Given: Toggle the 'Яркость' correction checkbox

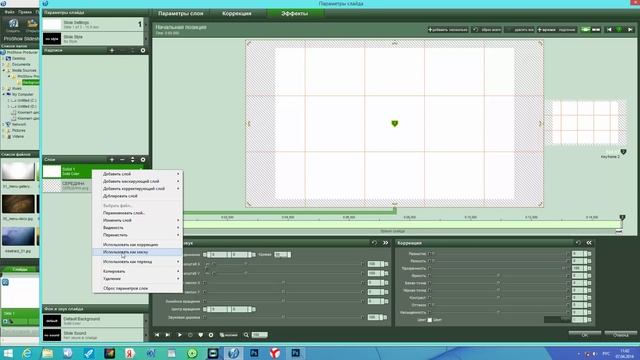Looking at the screenshot, I should coord(429,276).
